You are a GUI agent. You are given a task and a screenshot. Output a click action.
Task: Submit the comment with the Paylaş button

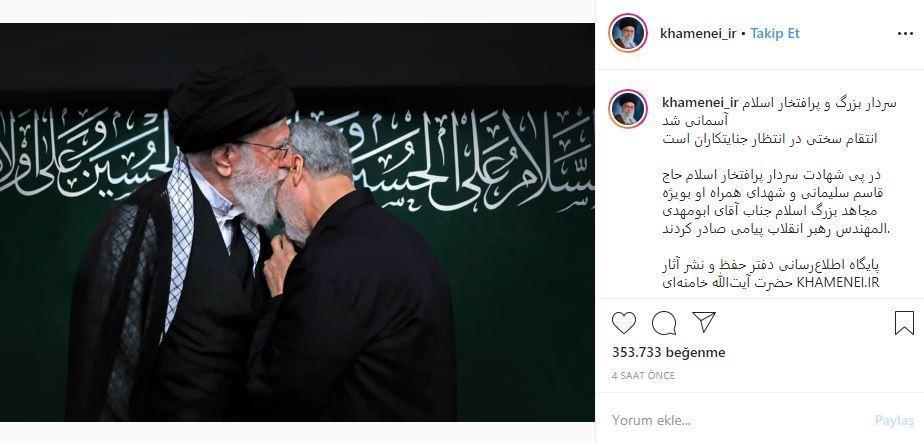tap(894, 421)
